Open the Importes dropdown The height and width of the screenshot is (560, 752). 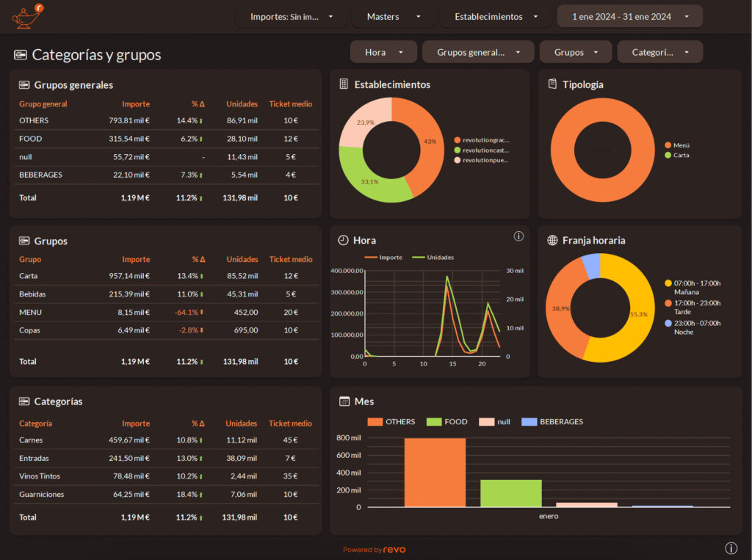pyautogui.click(x=291, y=17)
